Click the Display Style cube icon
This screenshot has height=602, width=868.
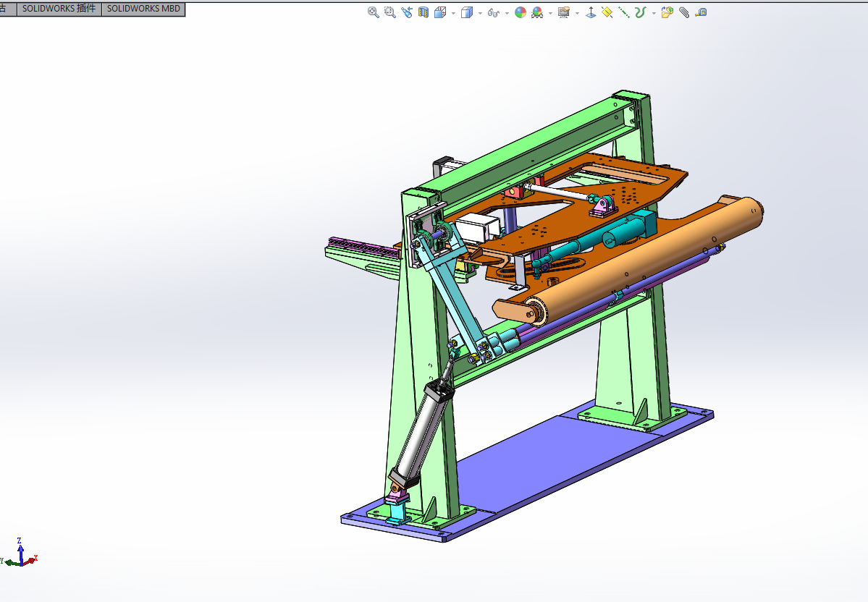point(466,12)
